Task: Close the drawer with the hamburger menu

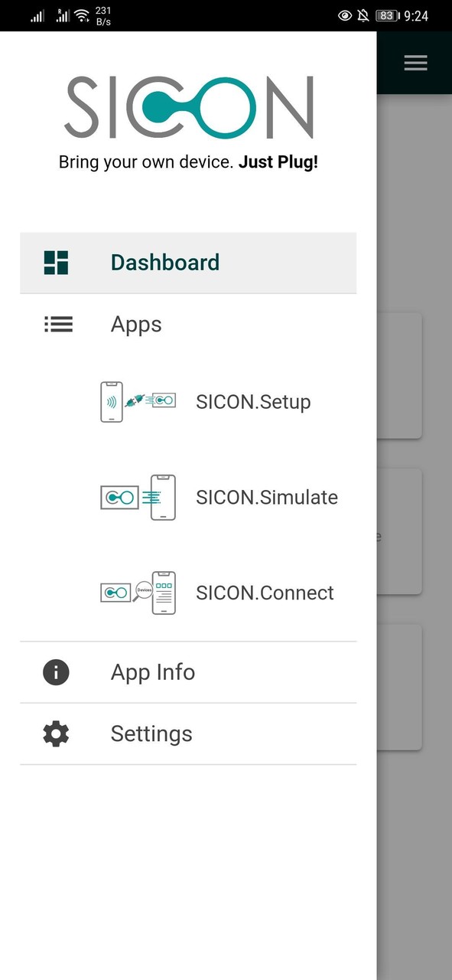Action: (415, 63)
